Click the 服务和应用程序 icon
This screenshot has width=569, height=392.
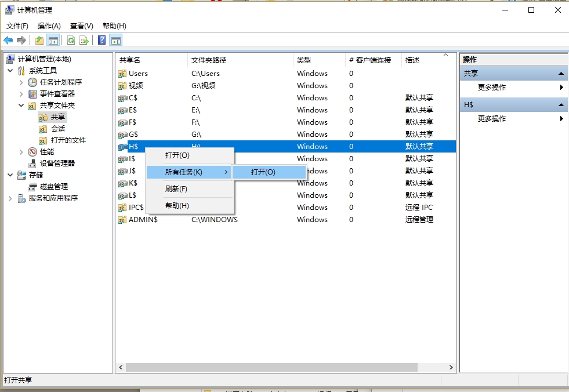point(21,198)
